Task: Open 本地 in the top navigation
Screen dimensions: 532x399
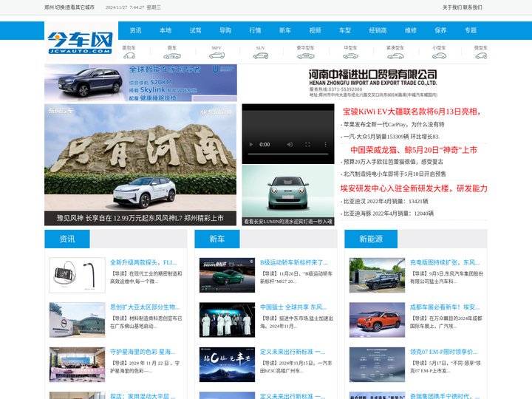Action: tap(166, 30)
